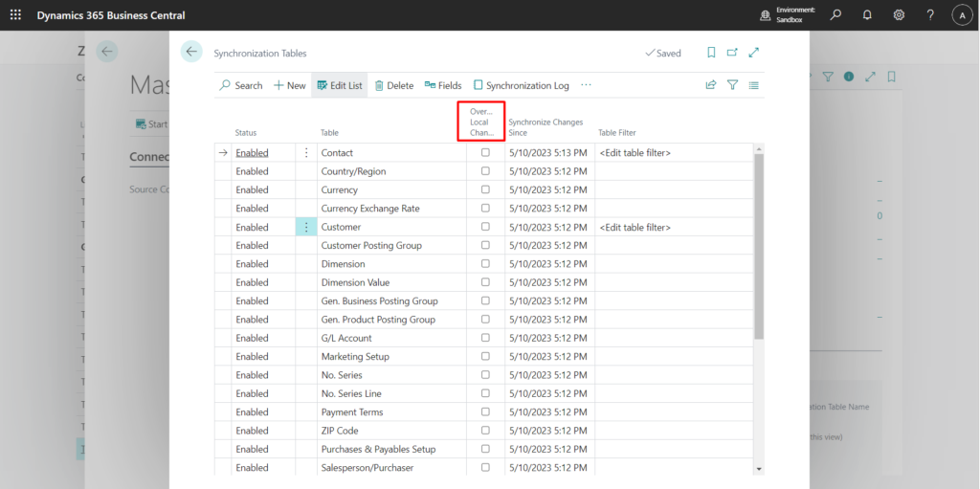980x489 pixels.
Task: Check Overwrite Local Change for Currency Exchange Rate
Action: (485, 209)
